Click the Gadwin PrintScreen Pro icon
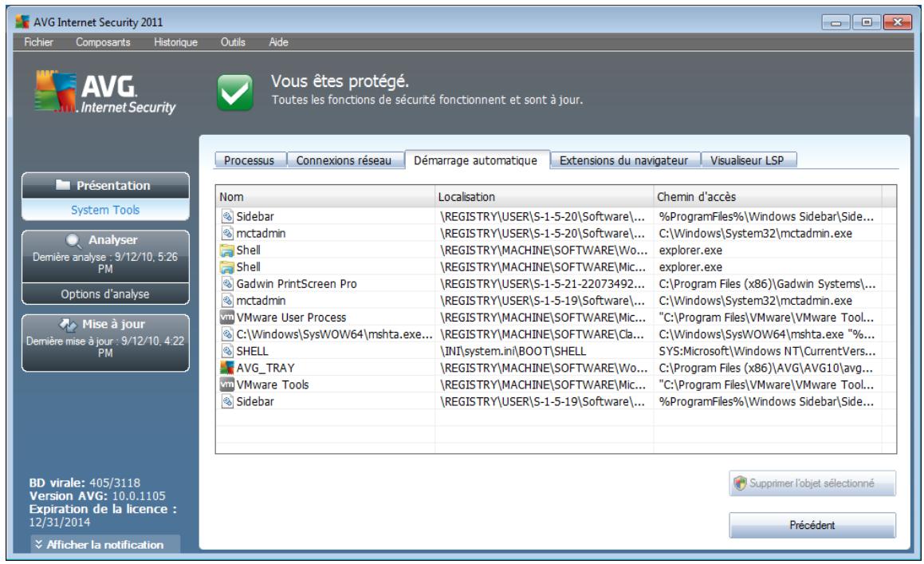 [227, 284]
